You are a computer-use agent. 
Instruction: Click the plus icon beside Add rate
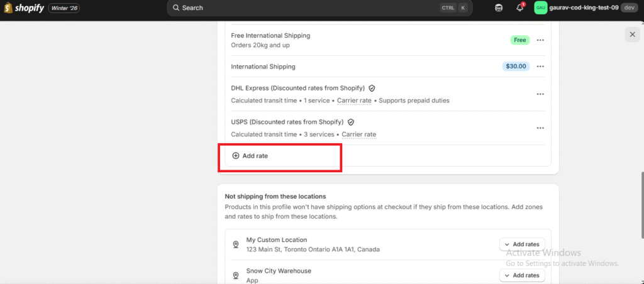(x=236, y=156)
